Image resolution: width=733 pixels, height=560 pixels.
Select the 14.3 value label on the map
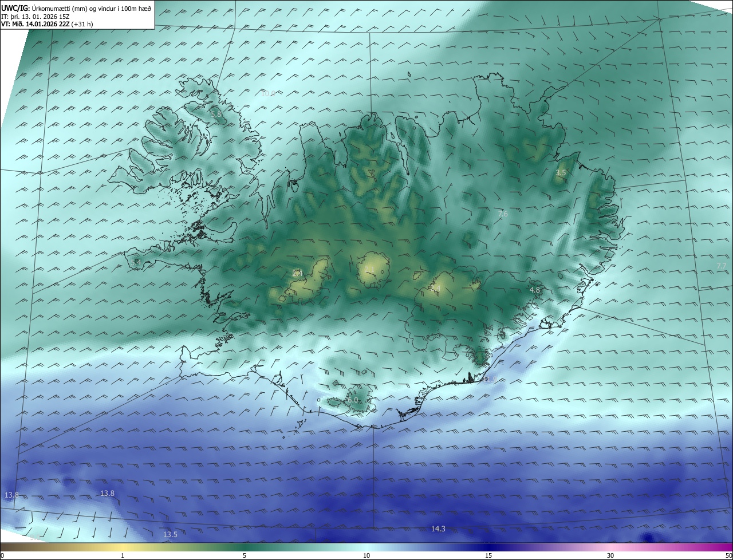tap(438, 529)
